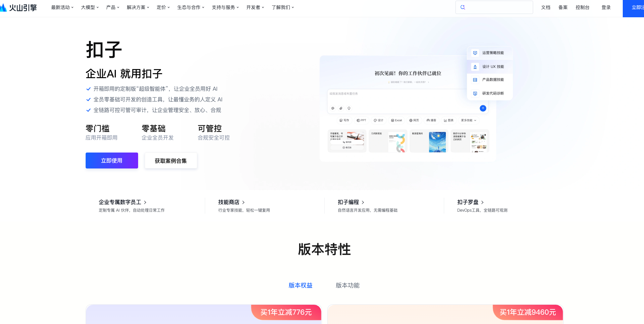Expand the 生态与合作 menu
The height and width of the screenshot is (324, 644).
(191, 7)
